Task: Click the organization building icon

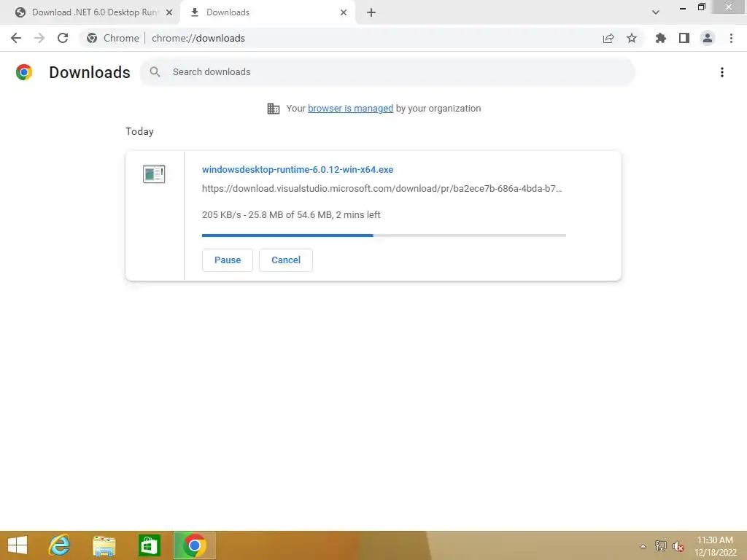Action: 274,109
